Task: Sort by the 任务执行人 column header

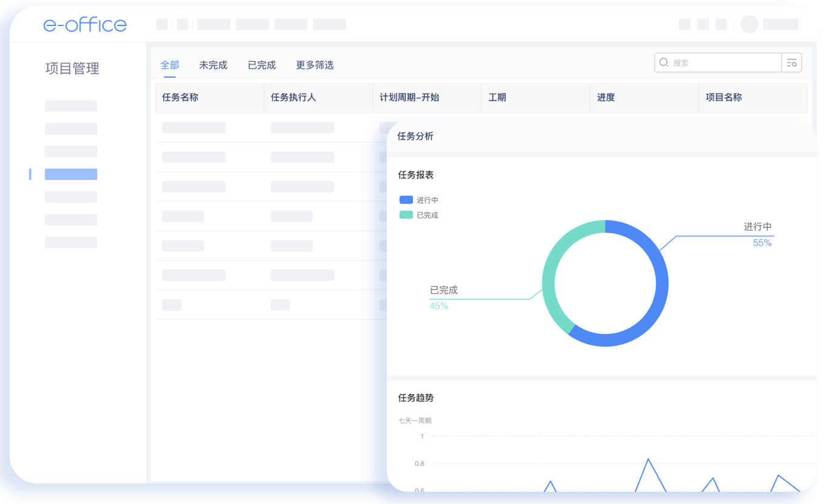Action: point(293,97)
